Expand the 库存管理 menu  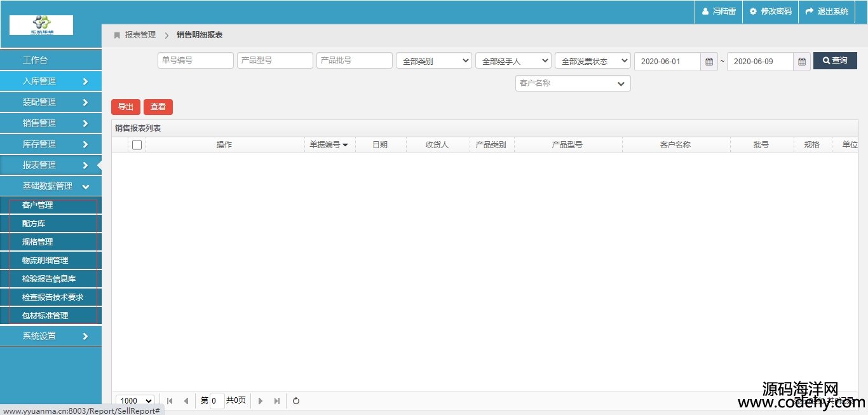point(51,144)
